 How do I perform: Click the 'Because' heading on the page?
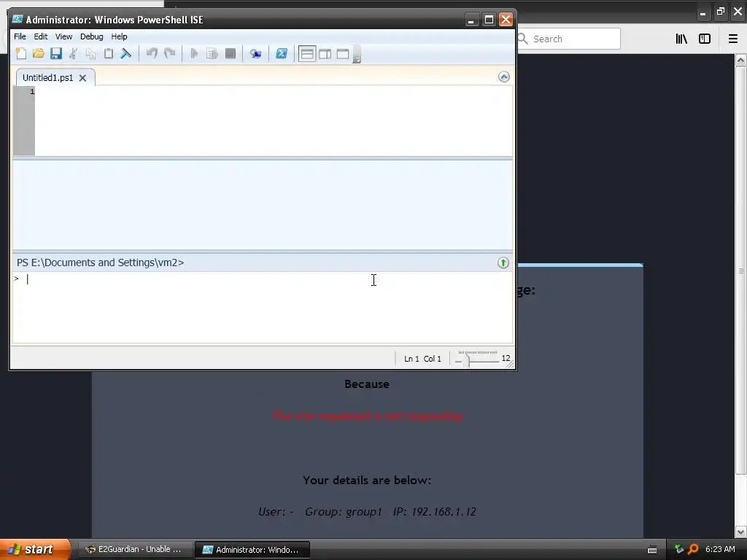click(367, 384)
